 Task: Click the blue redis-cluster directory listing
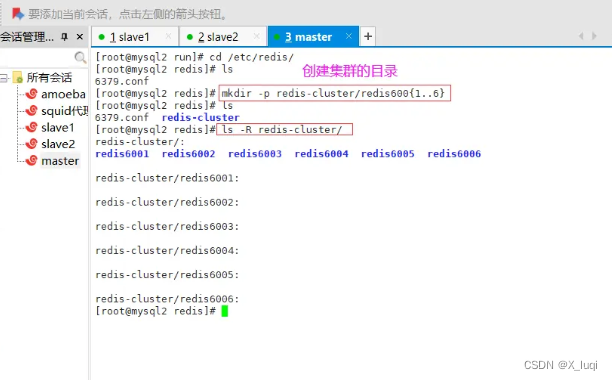click(x=201, y=117)
